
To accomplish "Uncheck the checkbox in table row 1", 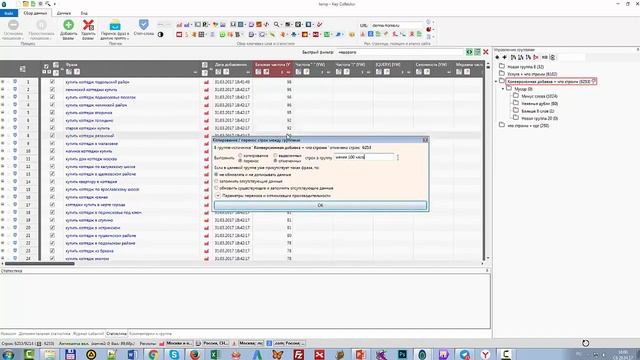I will coord(52,82).
